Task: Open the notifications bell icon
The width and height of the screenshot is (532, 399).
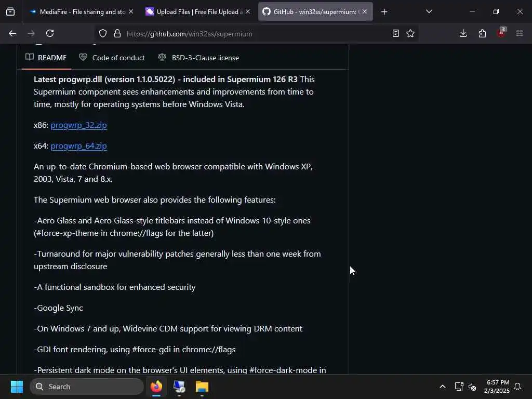Action: pyautogui.click(x=518, y=387)
